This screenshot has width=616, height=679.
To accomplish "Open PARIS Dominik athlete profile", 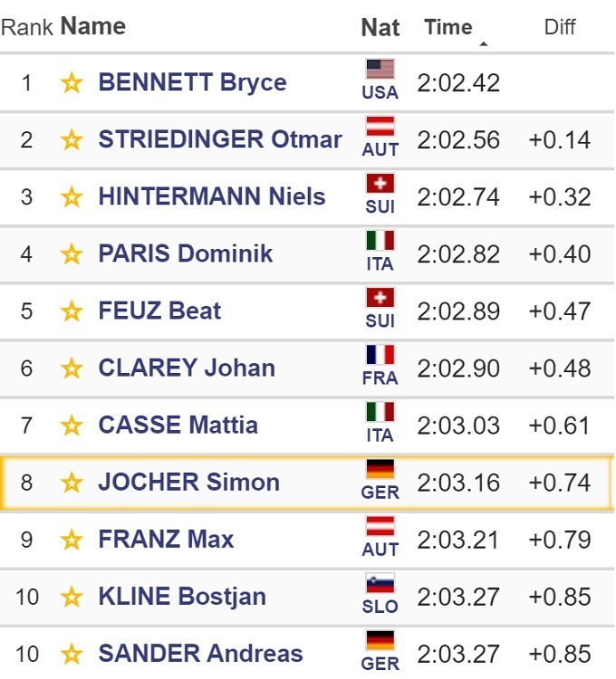I will pos(185,253).
